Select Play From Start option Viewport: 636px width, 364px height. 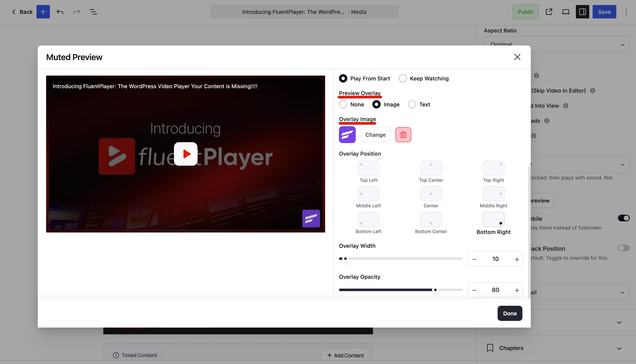364,78
